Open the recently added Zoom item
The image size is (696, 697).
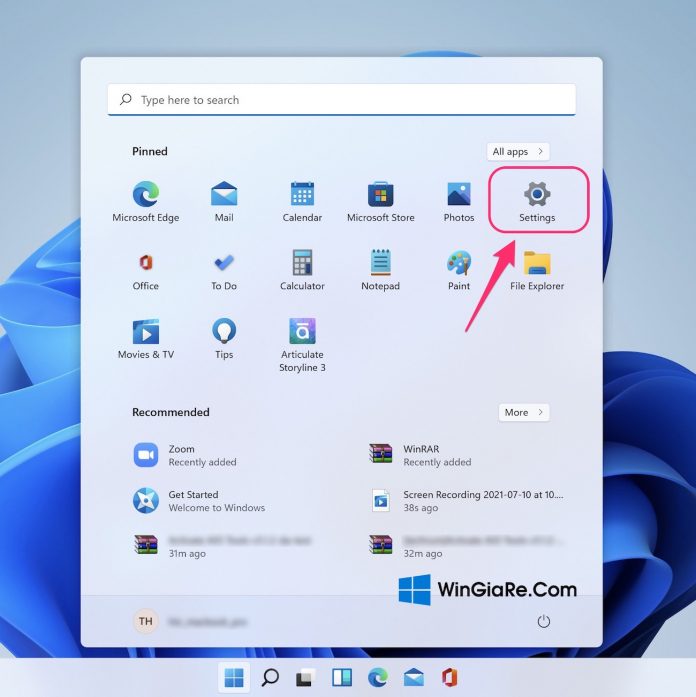coord(147,455)
